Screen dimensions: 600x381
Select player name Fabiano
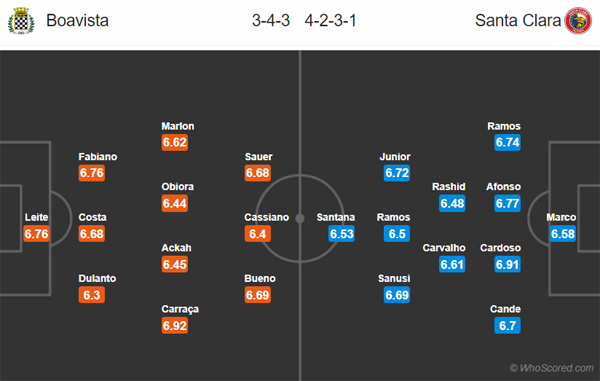coord(98,157)
